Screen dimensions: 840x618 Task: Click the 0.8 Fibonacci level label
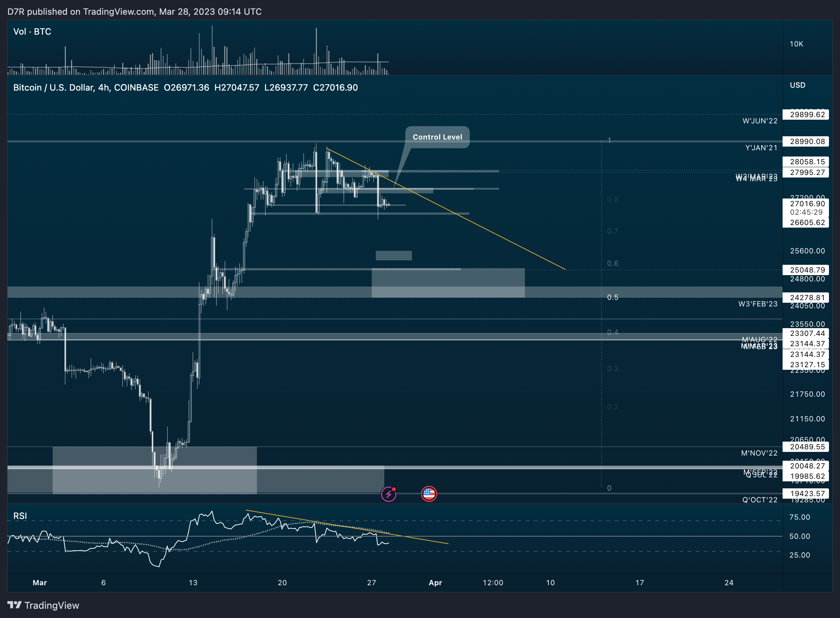point(613,200)
